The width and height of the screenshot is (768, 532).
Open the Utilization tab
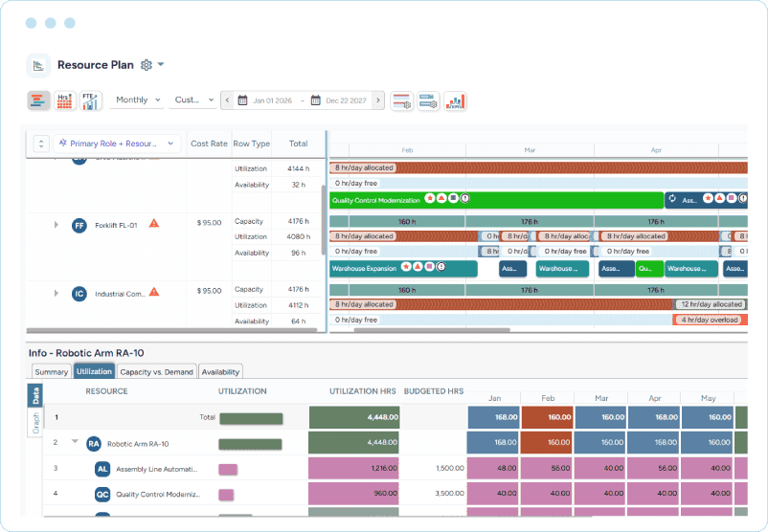pos(94,371)
